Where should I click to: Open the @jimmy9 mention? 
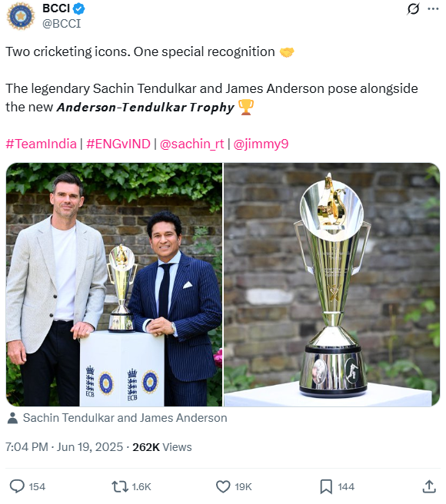tap(261, 144)
